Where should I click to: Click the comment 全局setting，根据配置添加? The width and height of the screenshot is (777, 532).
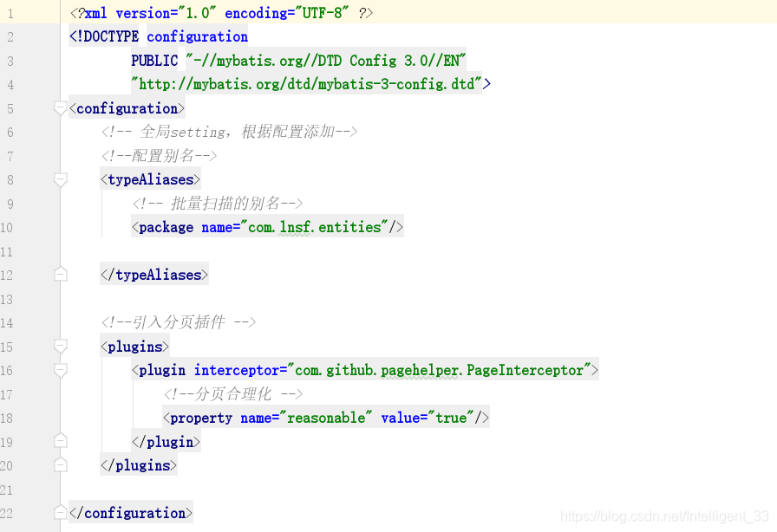(229, 132)
